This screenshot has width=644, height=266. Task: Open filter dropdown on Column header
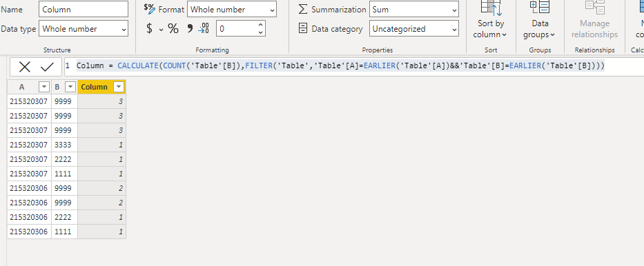(x=119, y=87)
